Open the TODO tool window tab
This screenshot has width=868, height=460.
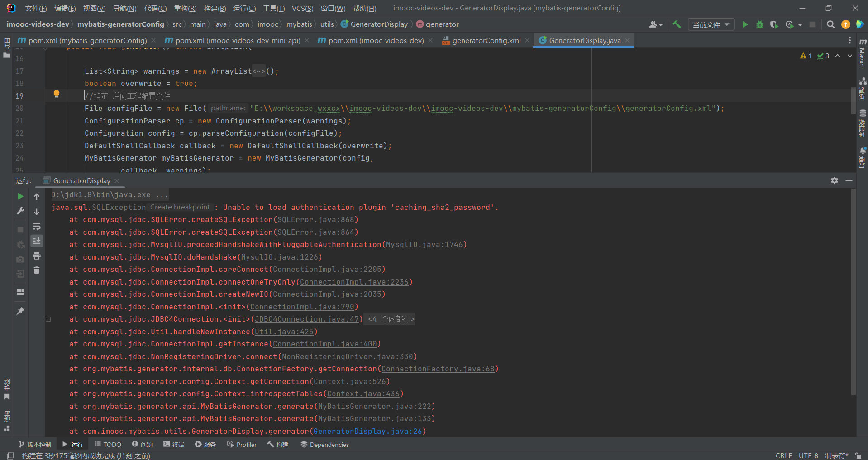click(x=108, y=445)
